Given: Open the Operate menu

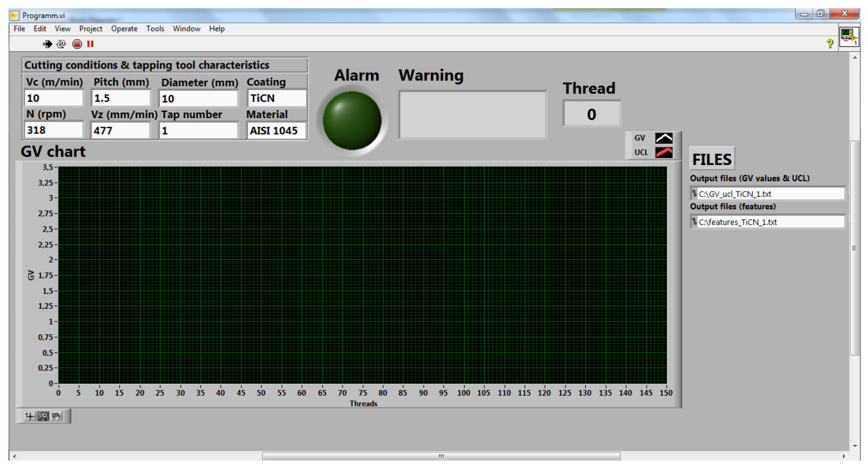Looking at the screenshot, I should 124,29.
